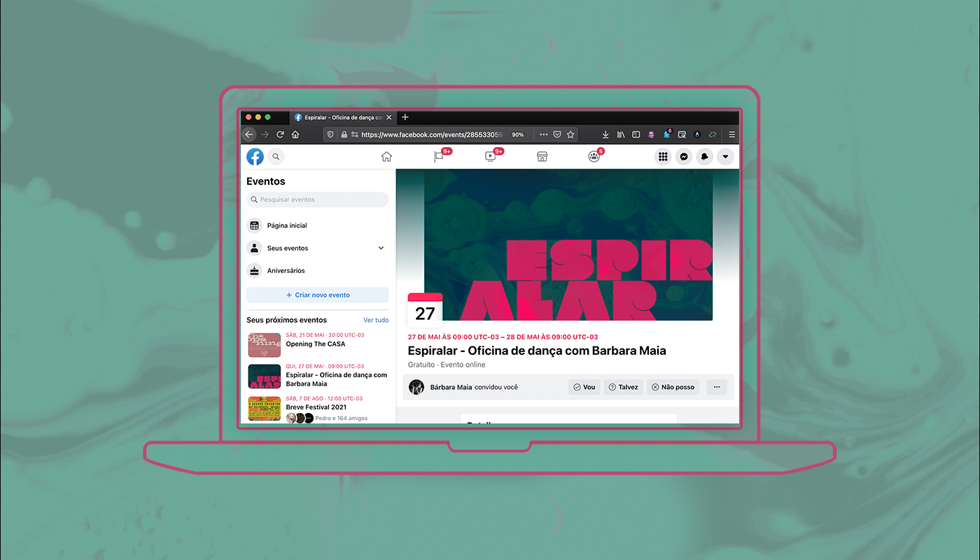The image size is (980, 560).
Task: Open the Opening The CASA event title
Action: [x=315, y=344]
